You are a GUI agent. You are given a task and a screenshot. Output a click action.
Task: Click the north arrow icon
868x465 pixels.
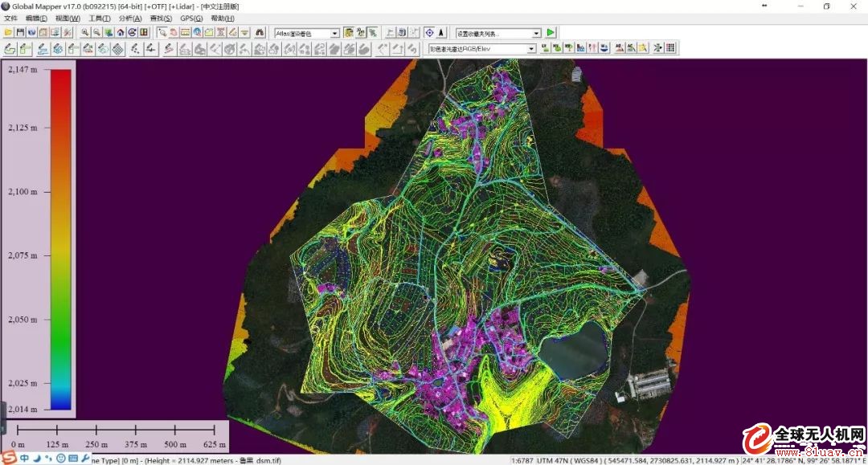coord(441,33)
